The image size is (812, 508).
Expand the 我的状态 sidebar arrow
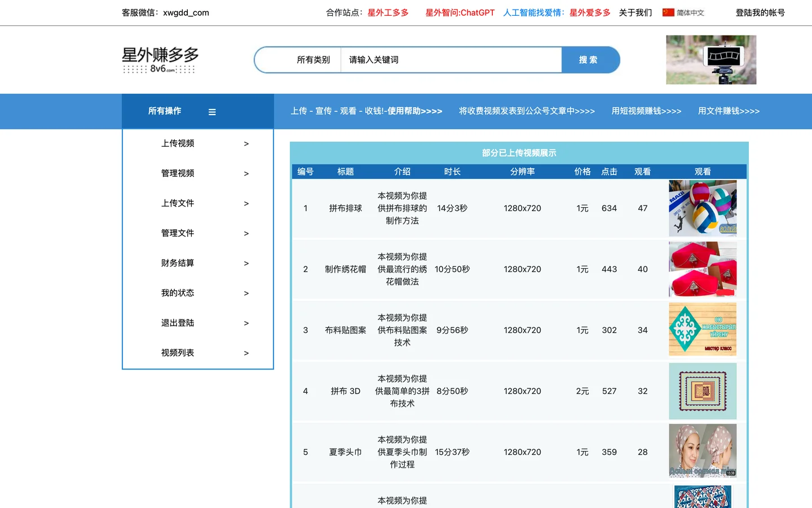coord(246,294)
